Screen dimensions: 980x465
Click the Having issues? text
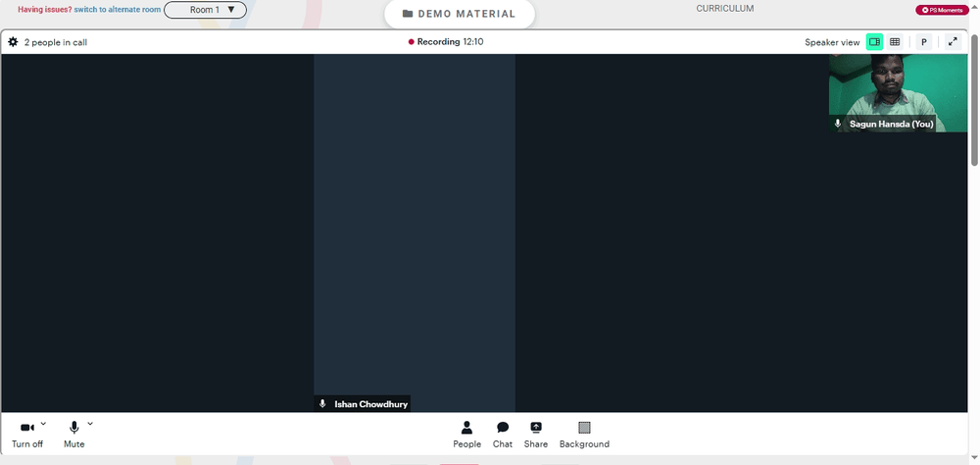(x=45, y=10)
